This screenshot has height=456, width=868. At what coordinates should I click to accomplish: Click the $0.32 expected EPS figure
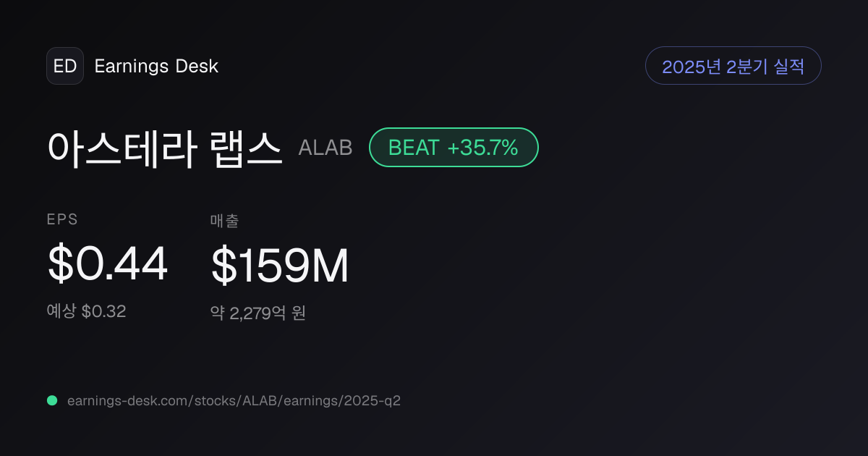point(103,311)
